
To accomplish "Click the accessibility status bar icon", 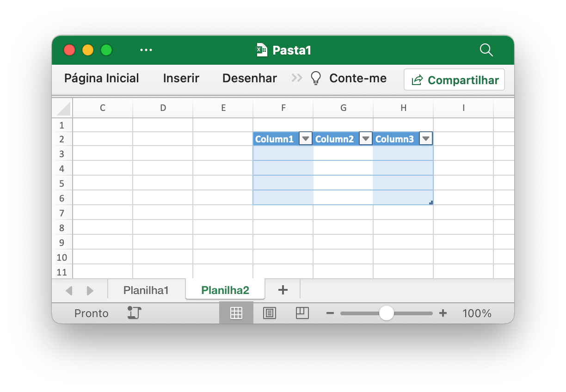I will [134, 313].
